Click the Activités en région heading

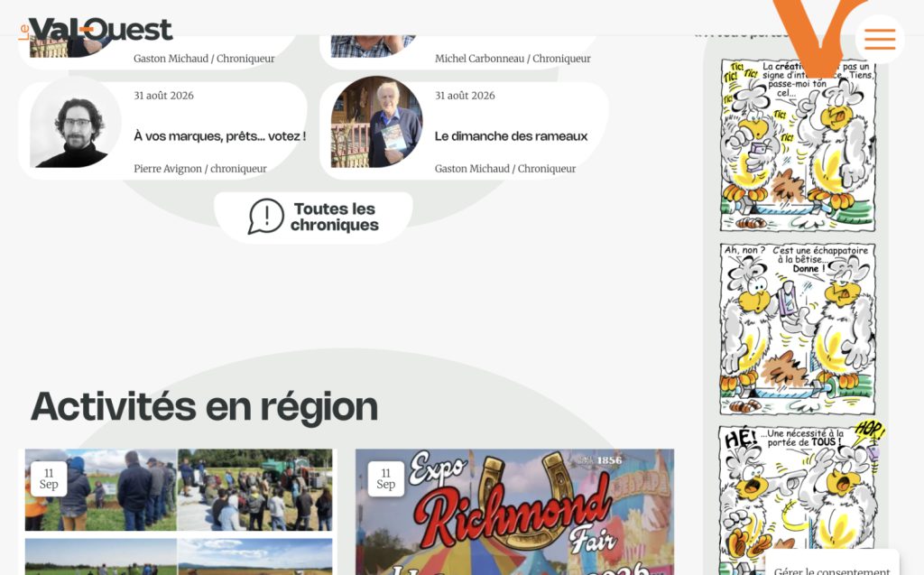(205, 407)
